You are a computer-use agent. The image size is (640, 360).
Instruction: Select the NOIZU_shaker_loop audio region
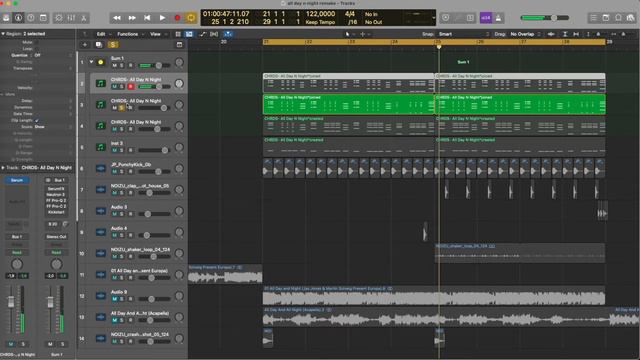coord(520,253)
